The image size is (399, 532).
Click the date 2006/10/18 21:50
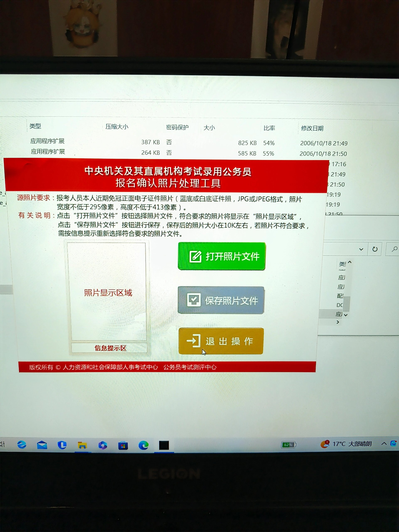coord(323,154)
